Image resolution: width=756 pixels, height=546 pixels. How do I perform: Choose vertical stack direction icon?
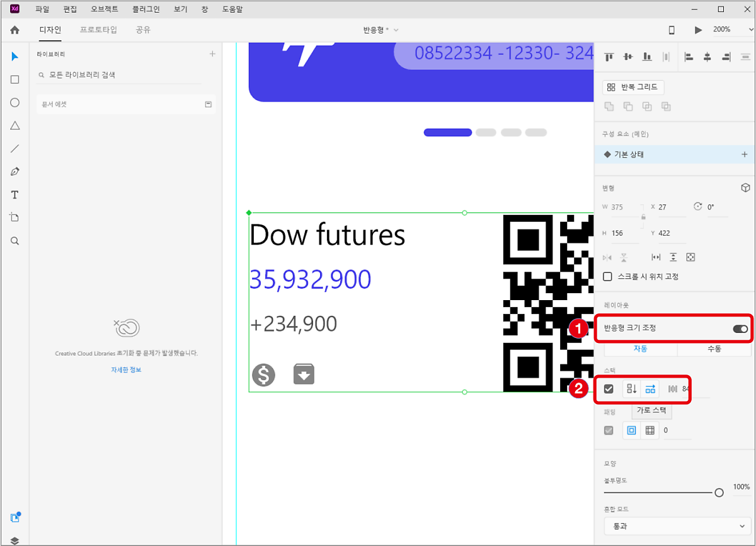(631, 389)
